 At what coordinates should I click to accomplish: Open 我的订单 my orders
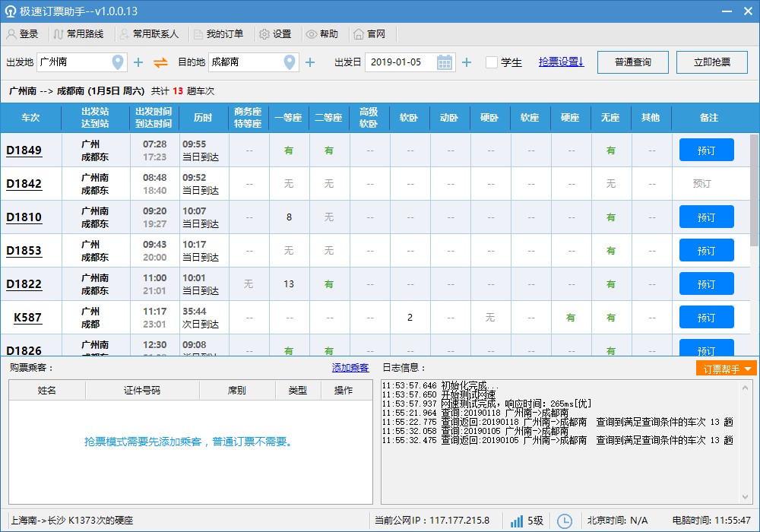tap(219, 34)
